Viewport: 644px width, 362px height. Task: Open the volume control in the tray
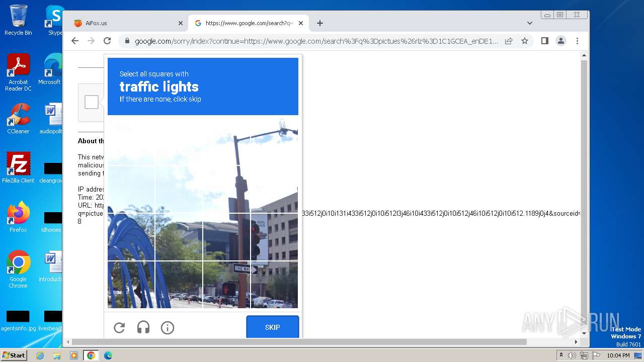click(x=572, y=355)
